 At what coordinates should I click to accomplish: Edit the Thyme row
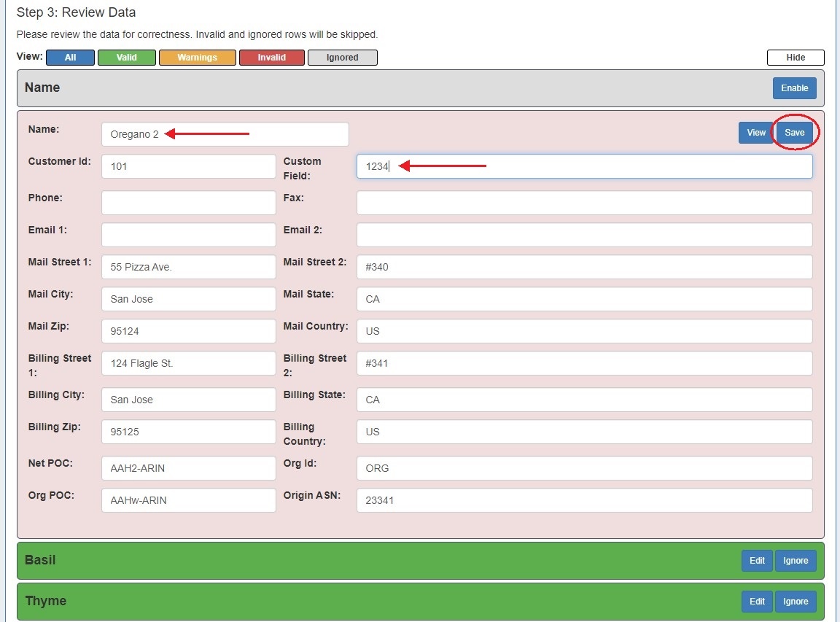coord(757,602)
